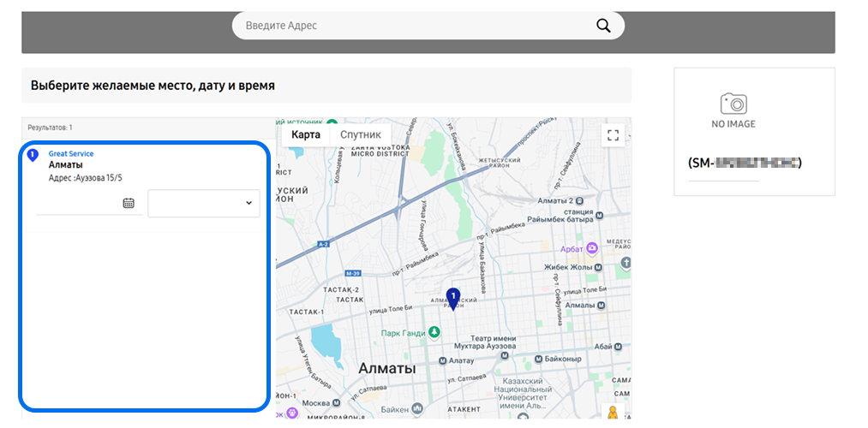Select the Алматы service center title
The height and width of the screenshot is (428, 868).
pyautogui.click(x=66, y=165)
